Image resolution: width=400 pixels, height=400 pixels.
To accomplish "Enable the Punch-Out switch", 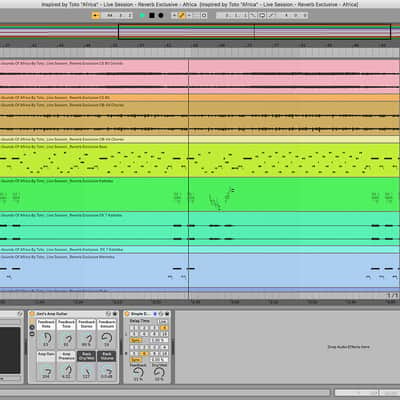I will 272,15.
